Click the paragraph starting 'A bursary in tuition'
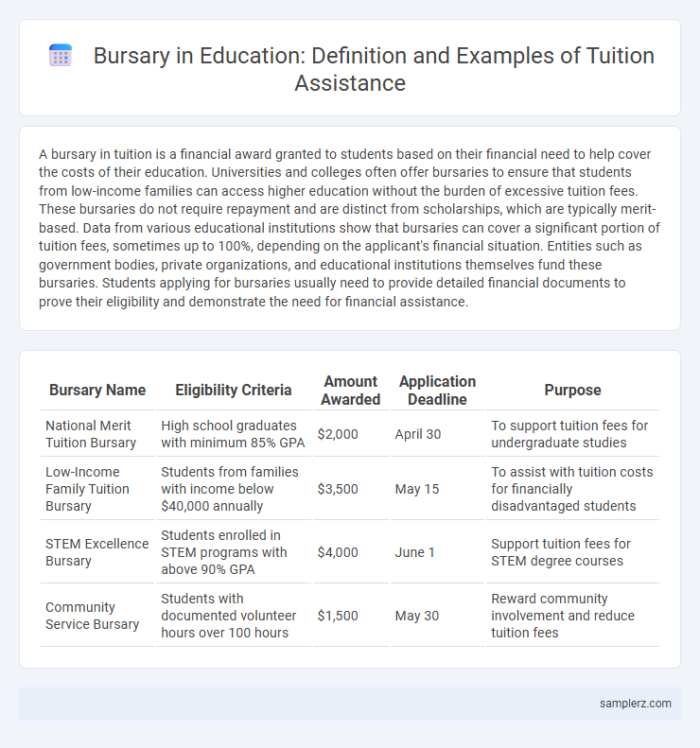This screenshot has height=748, width=700. click(x=350, y=228)
